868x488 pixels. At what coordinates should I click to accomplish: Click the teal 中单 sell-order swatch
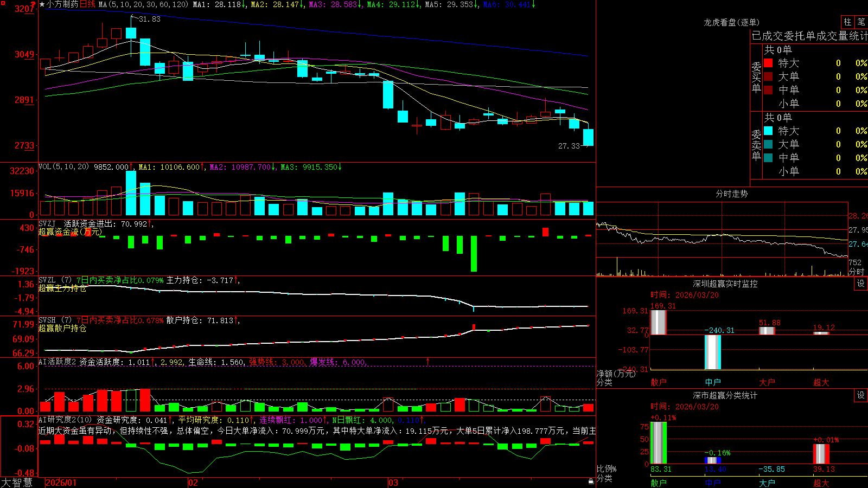coord(768,158)
